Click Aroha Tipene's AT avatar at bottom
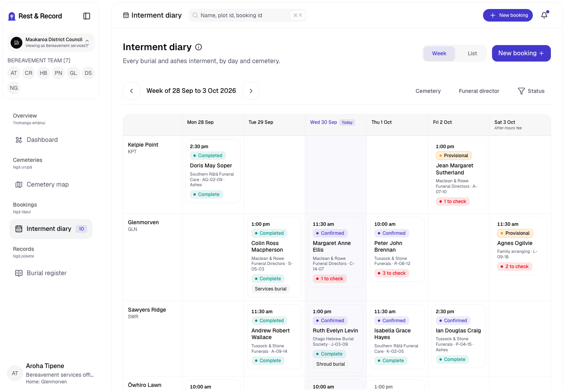 [x=15, y=373]
